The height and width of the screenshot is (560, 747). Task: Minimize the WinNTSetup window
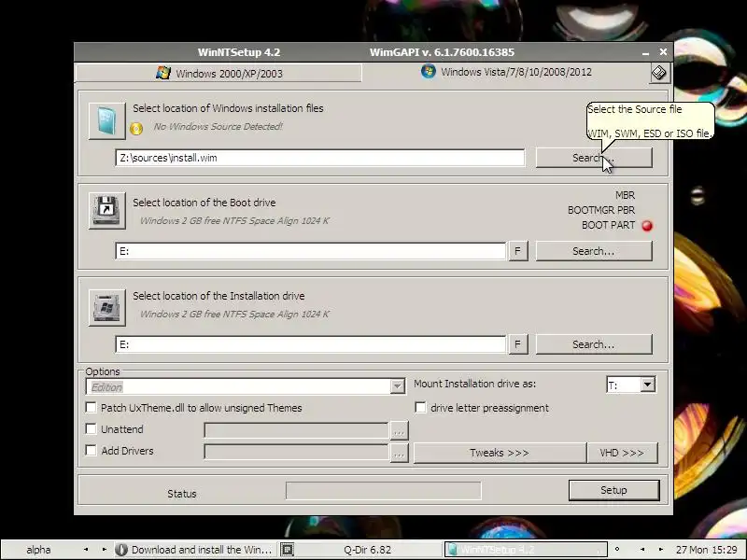645,52
